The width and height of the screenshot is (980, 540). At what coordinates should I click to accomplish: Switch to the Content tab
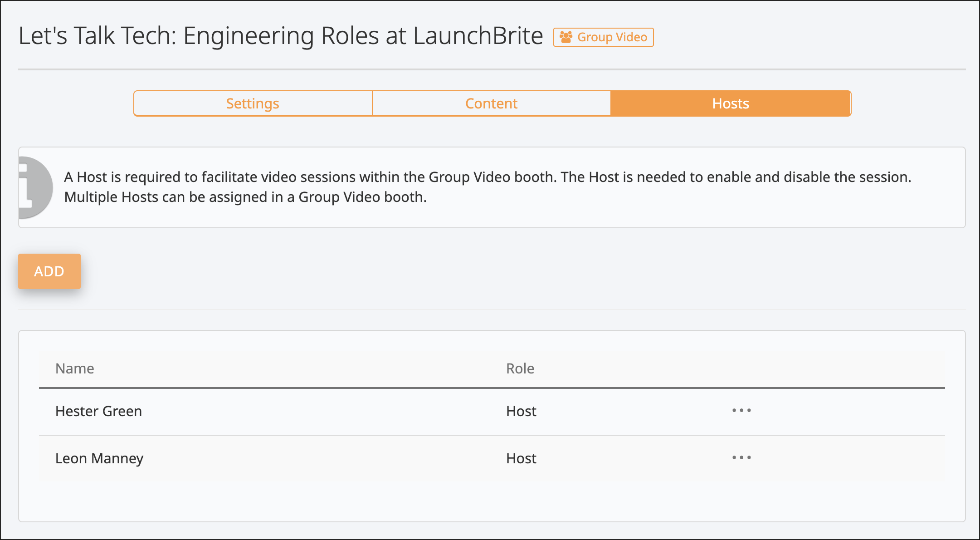point(491,103)
